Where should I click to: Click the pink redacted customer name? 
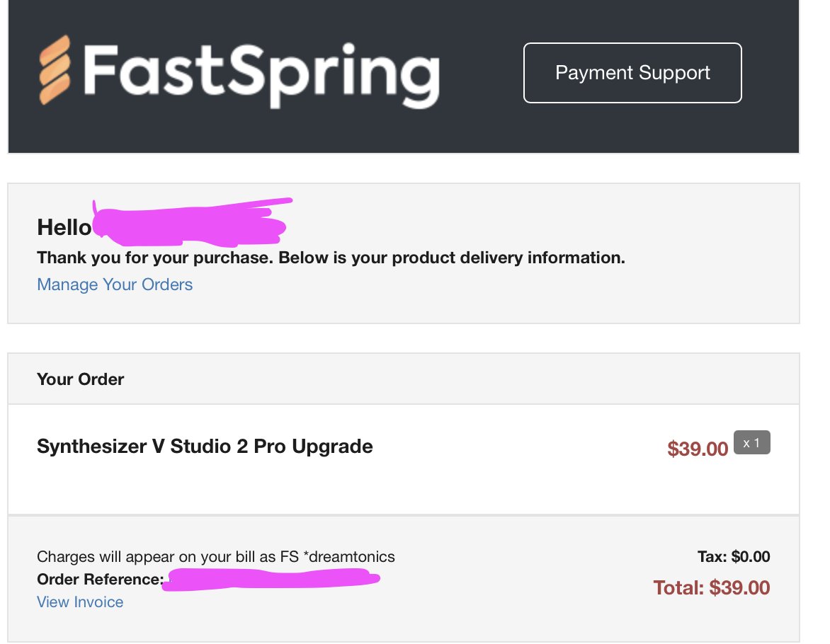191,224
